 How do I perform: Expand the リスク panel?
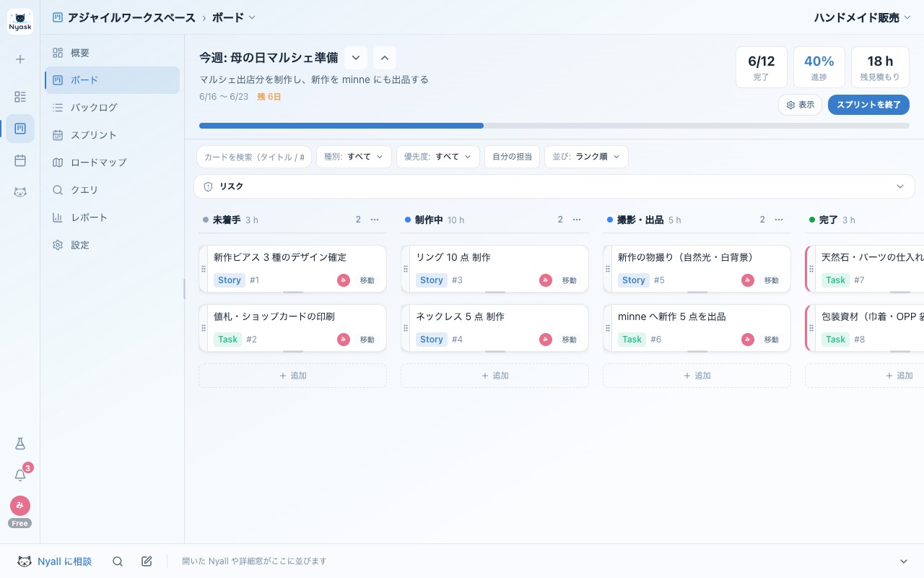[554, 186]
